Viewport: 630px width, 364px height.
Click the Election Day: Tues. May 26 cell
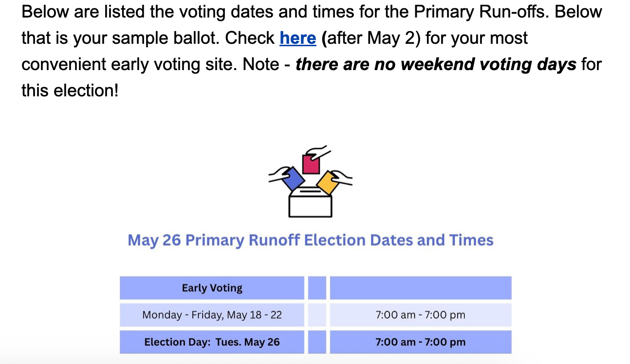coord(212,342)
